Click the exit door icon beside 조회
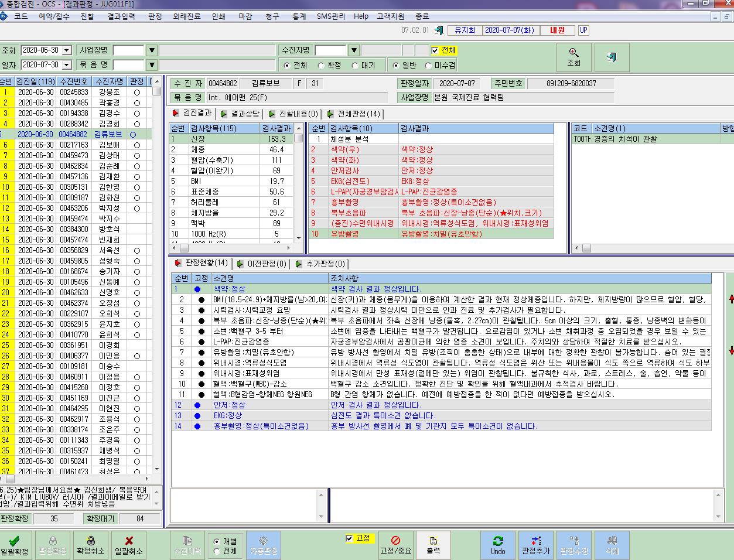 [x=612, y=57]
